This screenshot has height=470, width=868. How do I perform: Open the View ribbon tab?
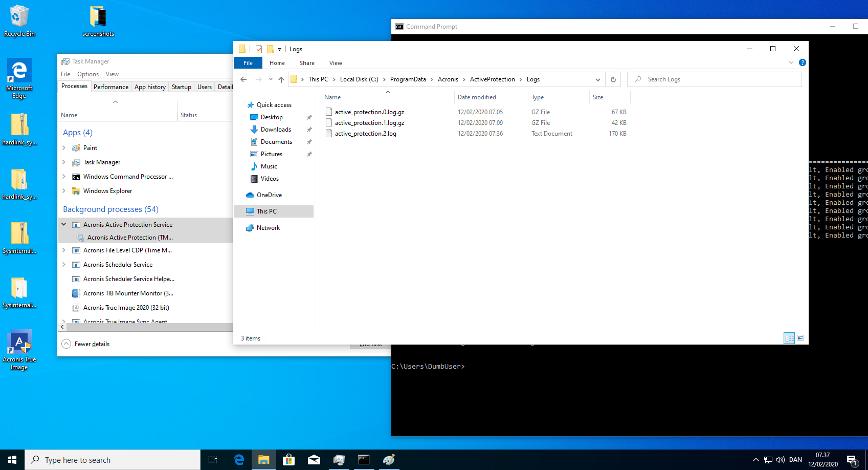pos(336,63)
